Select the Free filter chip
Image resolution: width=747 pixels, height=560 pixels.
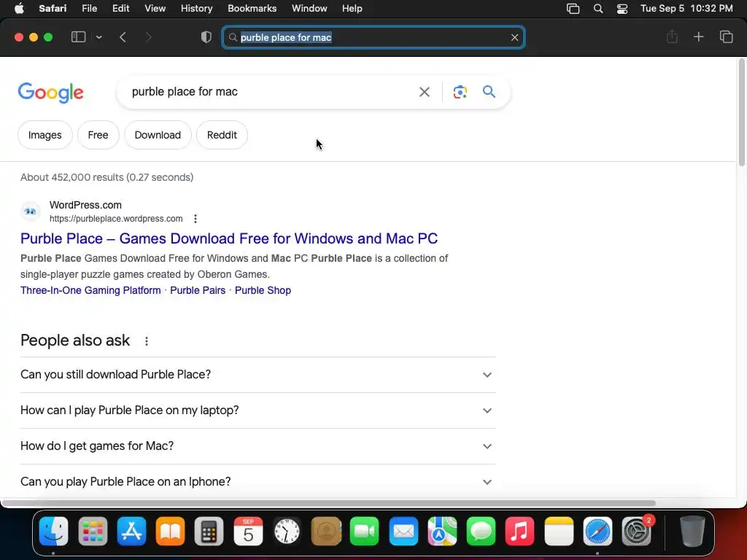(x=98, y=135)
